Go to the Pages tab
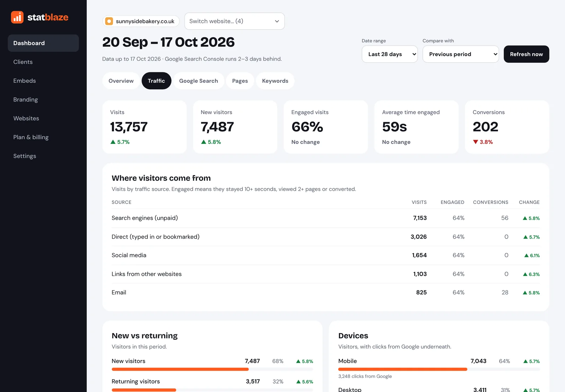The height and width of the screenshot is (392, 565). point(240,81)
